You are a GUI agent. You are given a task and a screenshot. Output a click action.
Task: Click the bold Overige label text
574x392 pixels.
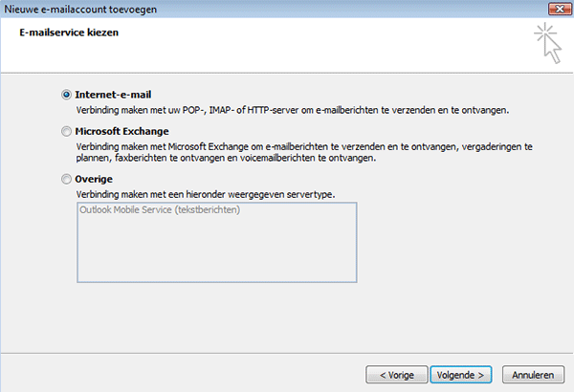[x=94, y=179]
